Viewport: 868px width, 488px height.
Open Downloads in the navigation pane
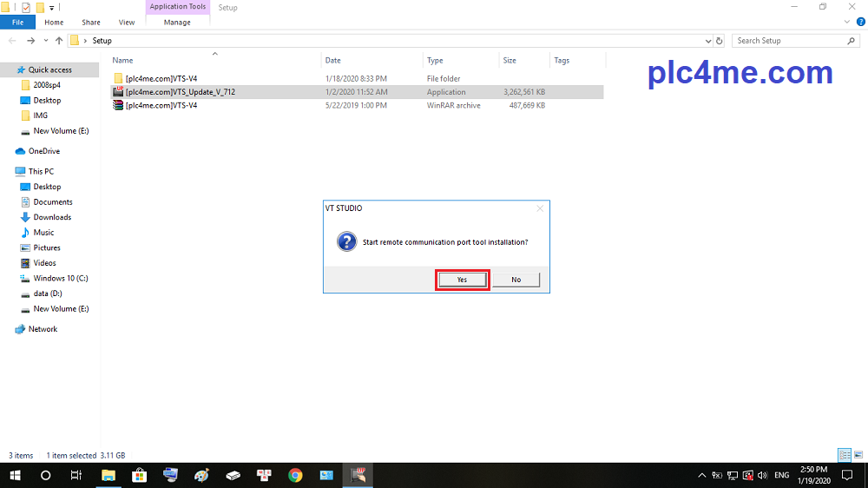tap(52, 217)
